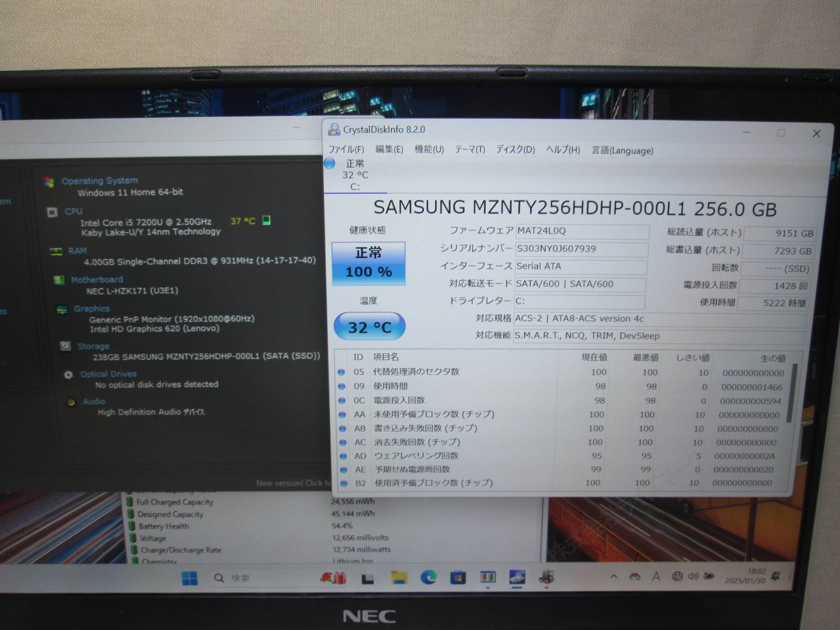Open the 機能(U) menu

[429, 149]
